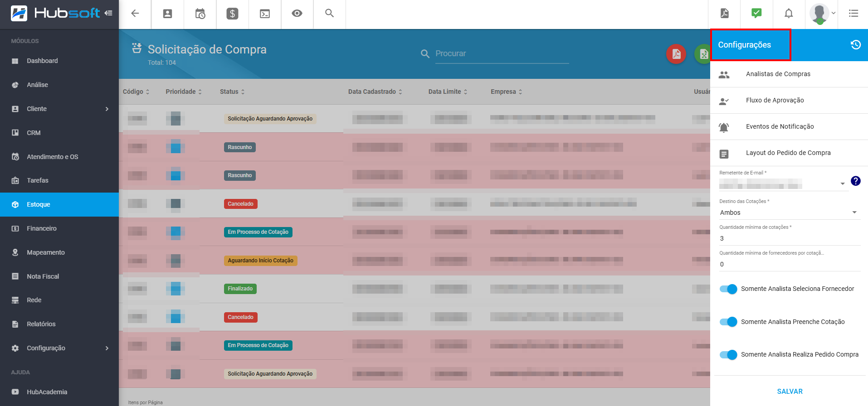Focus the Procurar search field
Viewport: 868px width, 406px height.
[x=502, y=54]
